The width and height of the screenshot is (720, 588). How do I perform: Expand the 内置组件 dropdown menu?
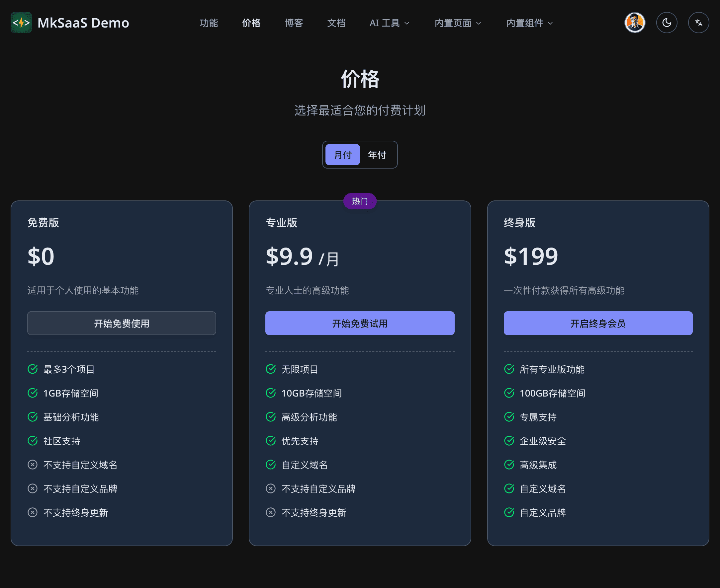click(x=529, y=23)
